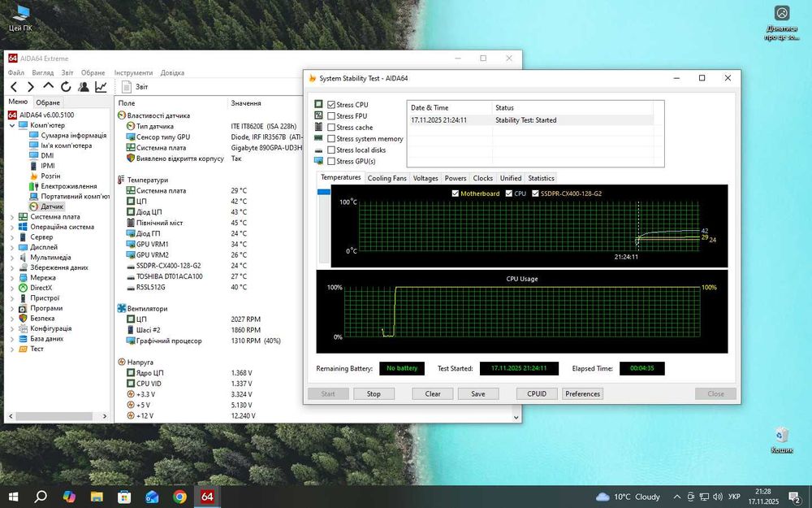Expand the Сервер tree node
The height and width of the screenshot is (508, 812).
coord(12,237)
